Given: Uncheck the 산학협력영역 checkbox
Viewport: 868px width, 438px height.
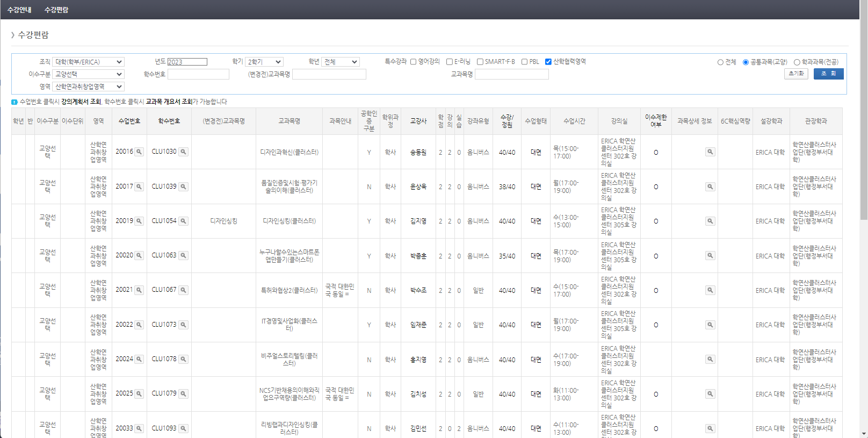Looking at the screenshot, I should (x=548, y=62).
